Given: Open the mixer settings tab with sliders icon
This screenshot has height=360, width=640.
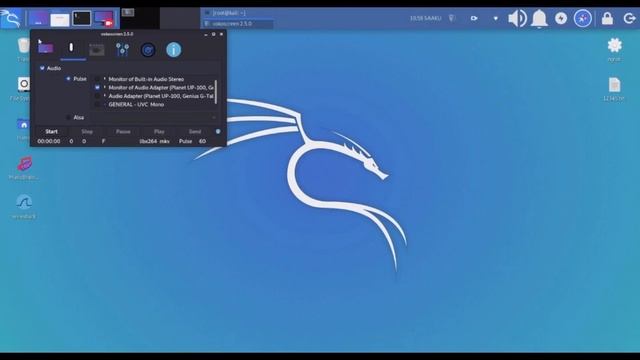Looking at the screenshot, I should (122, 50).
